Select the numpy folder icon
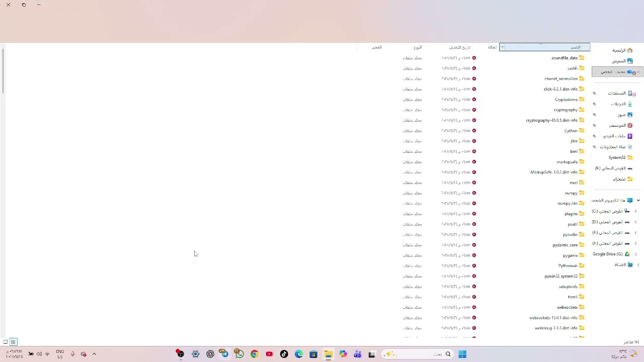This screenshot has width=644, height=362. coord(582,193)
